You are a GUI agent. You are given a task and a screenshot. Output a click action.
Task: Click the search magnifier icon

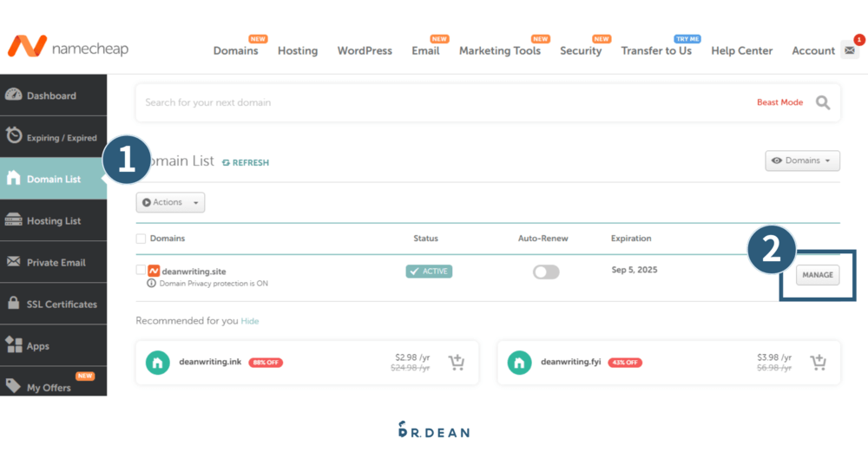click(x=823, y=102)
